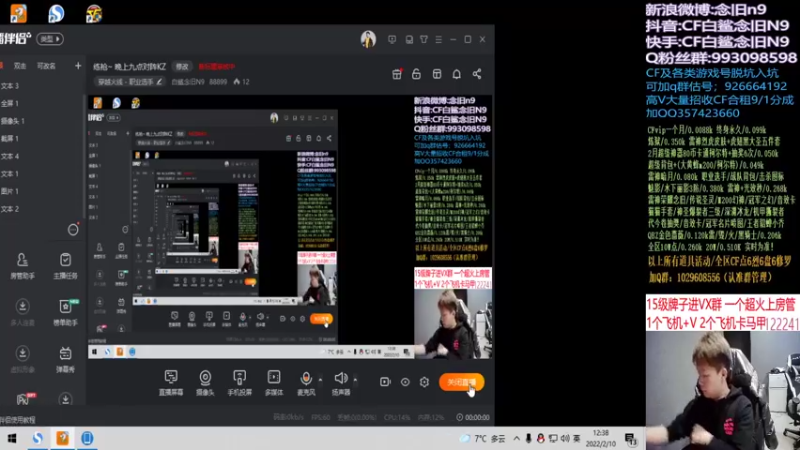Open the PK tool with red badge

24,399
